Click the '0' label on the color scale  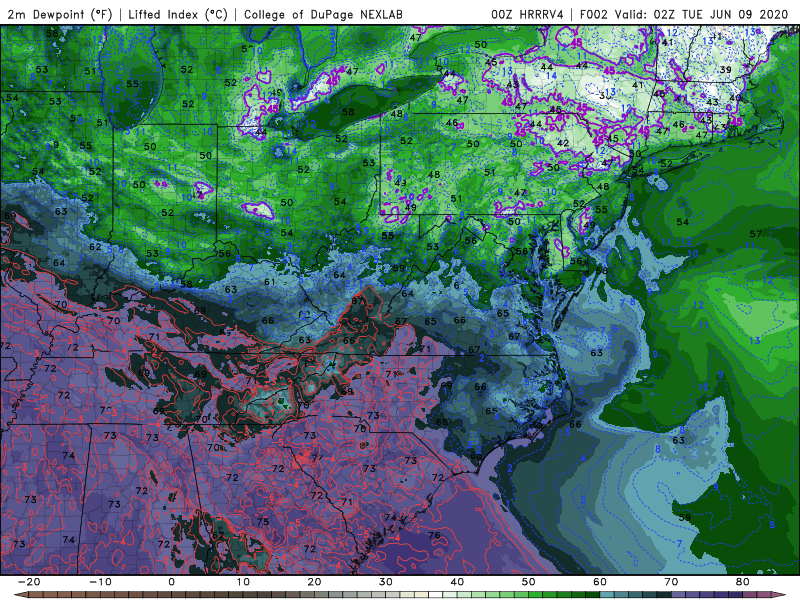(171, 582)
